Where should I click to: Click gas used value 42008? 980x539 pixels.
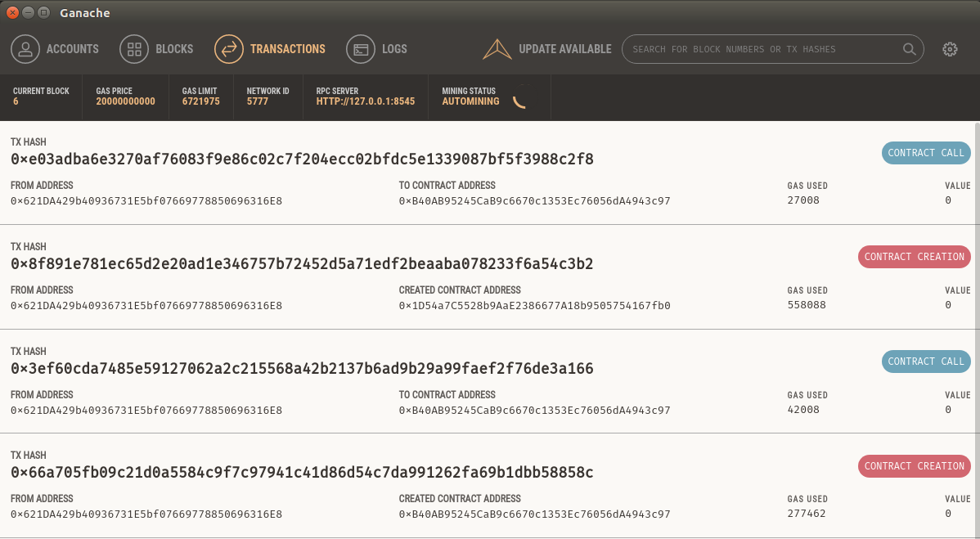point(803,410)
